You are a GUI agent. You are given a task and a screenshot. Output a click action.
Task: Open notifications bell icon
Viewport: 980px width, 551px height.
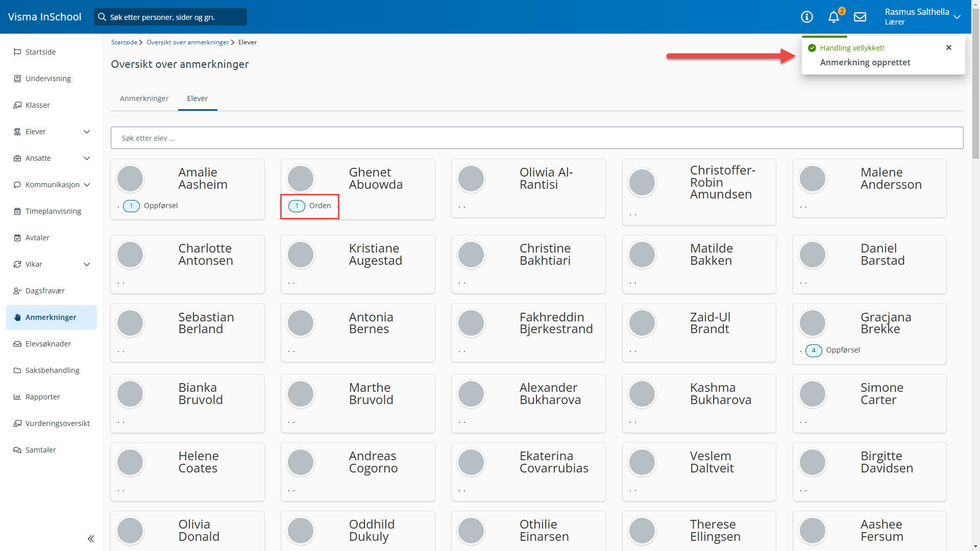pyautogui.click(x=834, y=17)
